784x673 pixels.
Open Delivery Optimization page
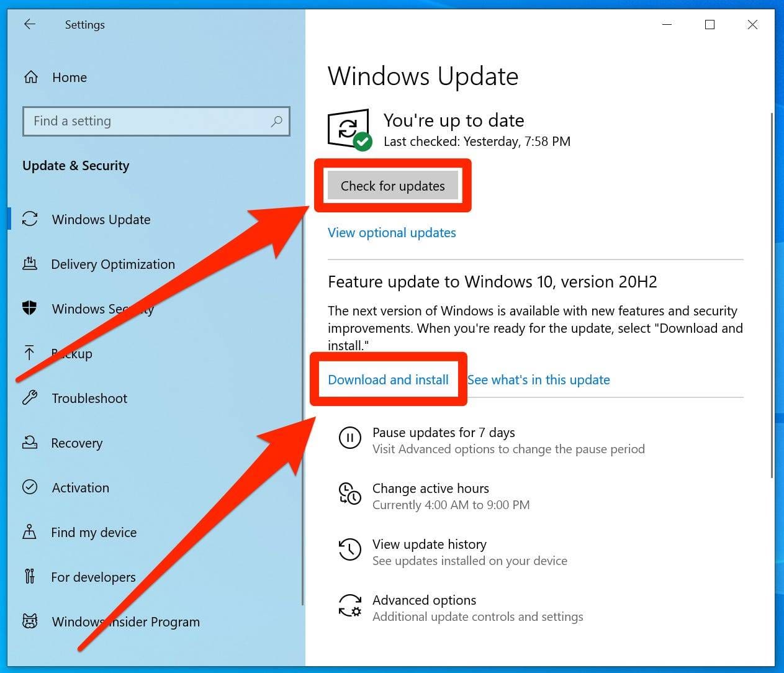point(113,264)
